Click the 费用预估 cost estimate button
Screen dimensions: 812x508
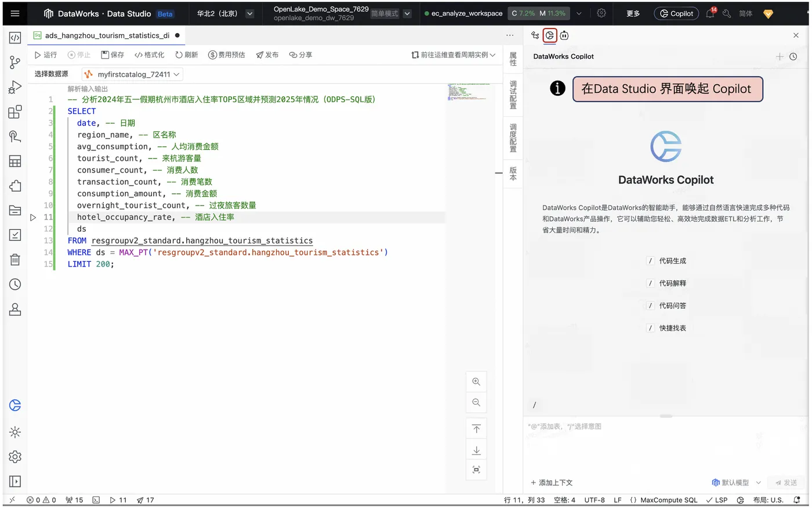click(x=227, y=55)
